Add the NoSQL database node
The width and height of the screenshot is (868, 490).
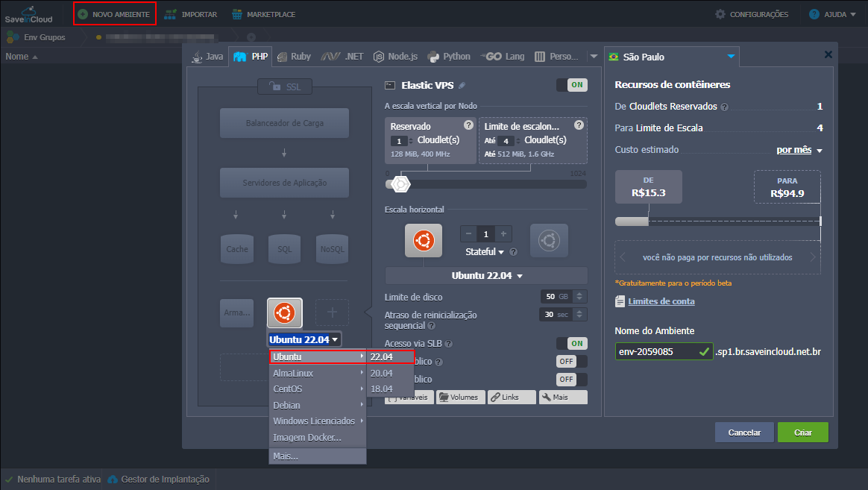click(x=332, y=249)
